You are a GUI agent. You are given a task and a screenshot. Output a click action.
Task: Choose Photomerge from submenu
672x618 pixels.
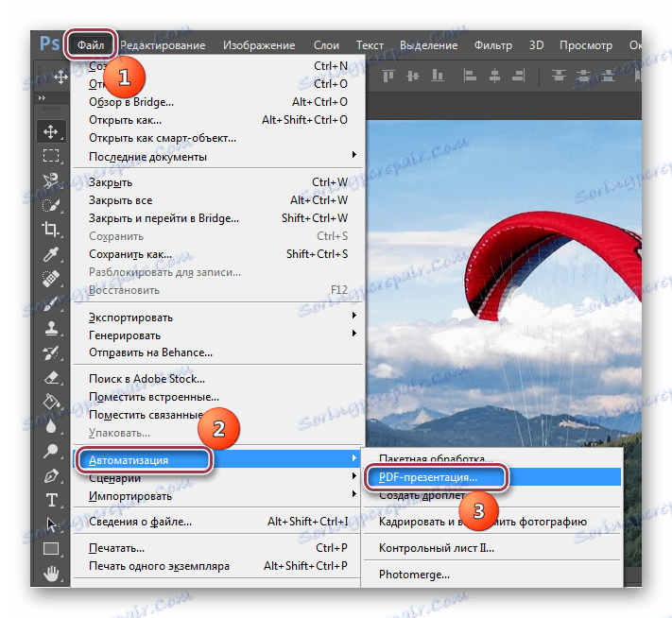[492, 575]
